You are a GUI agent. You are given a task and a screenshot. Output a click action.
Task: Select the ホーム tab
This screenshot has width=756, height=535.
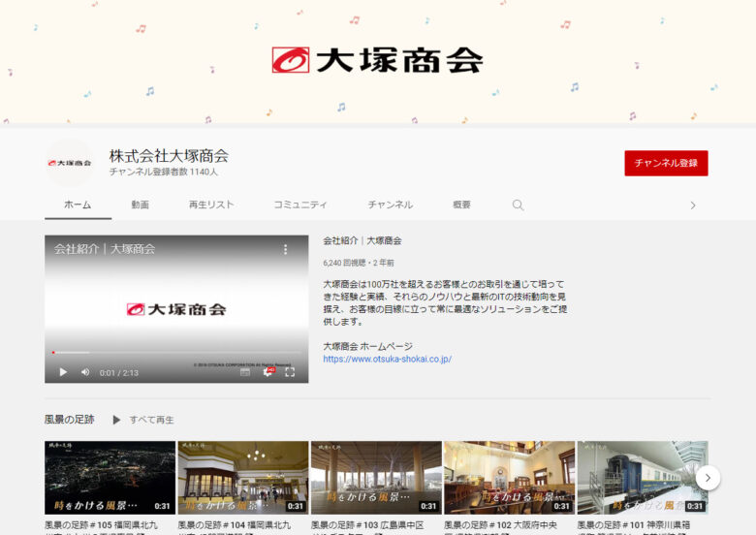78,205
